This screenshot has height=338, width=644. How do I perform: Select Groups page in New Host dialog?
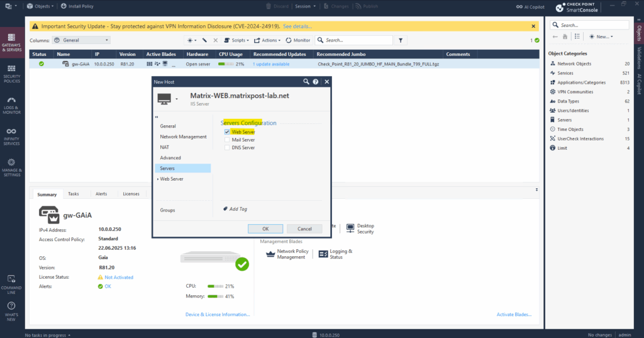point(167,210)
